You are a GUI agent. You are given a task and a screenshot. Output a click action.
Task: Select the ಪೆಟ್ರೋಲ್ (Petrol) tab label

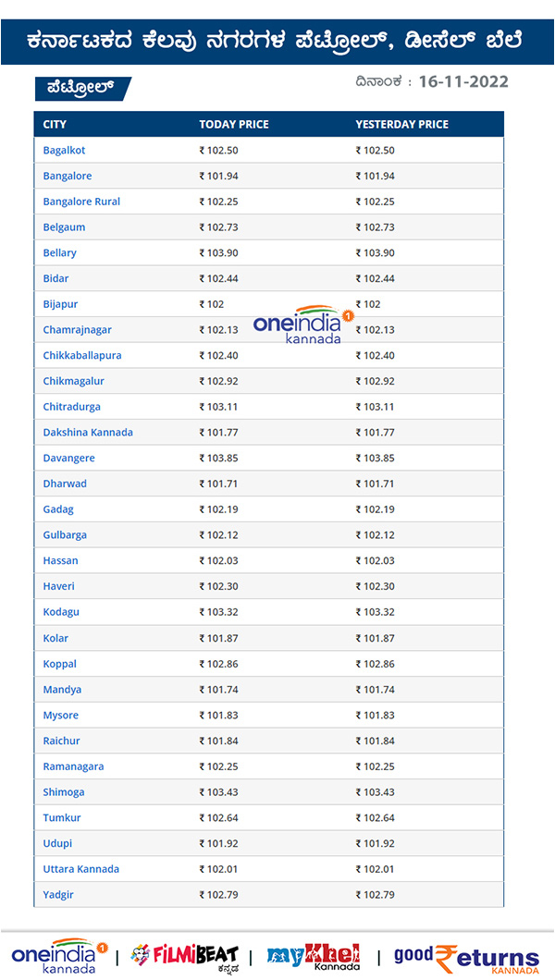coord(80,88)
